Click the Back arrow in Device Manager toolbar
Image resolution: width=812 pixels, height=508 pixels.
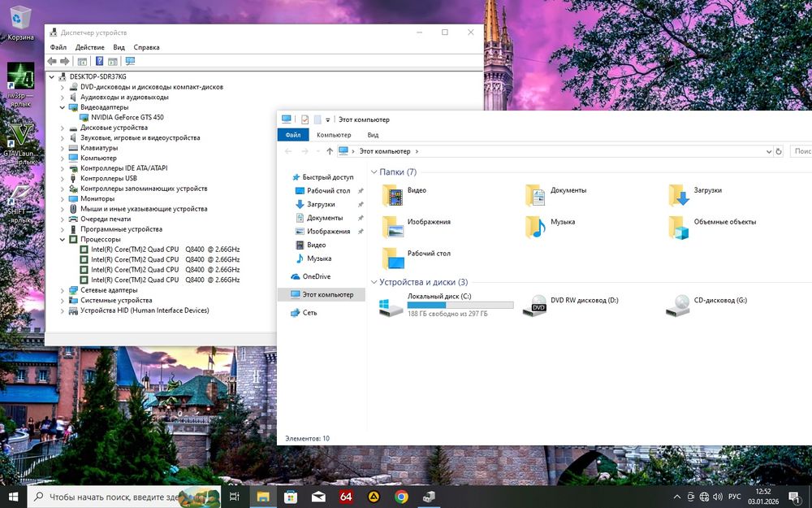pos(52,61)
